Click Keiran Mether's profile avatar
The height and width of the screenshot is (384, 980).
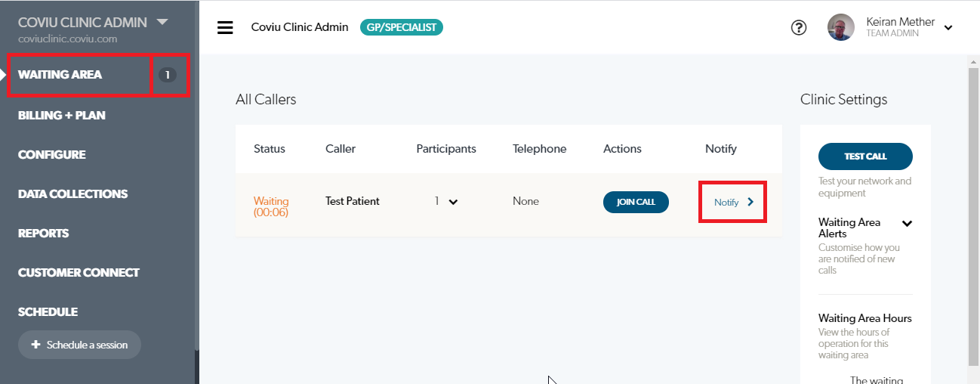[x=841, y=27]
